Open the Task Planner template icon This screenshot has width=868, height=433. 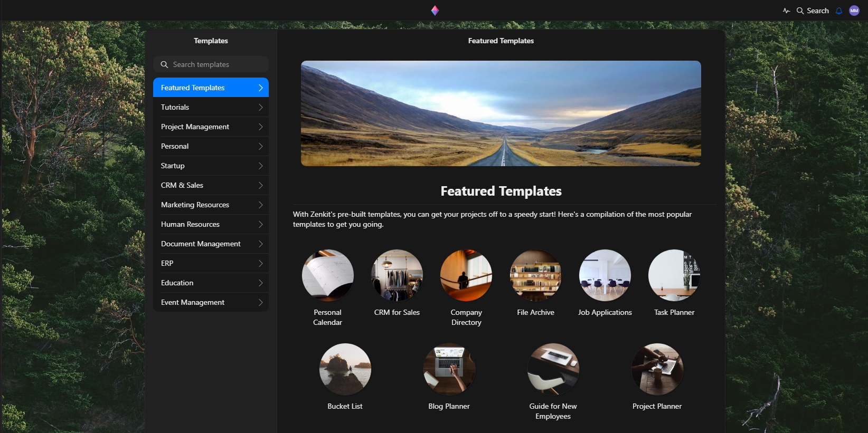click(674, 275)
